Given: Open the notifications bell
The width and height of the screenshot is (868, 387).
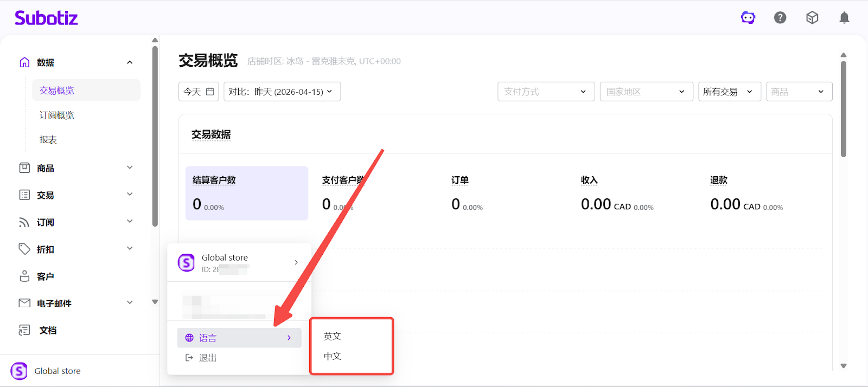Looking at the screenshot, I should point(844,18).
